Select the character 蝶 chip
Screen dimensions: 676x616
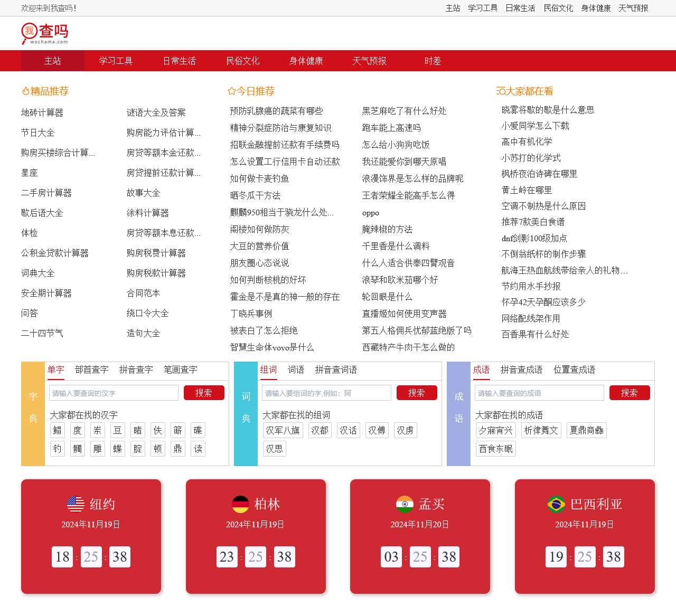(118, 449)
